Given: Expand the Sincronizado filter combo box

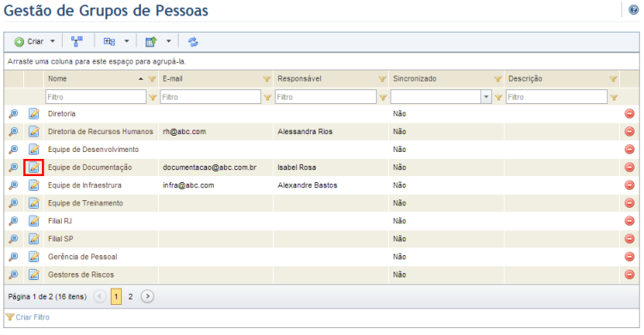Looking at the screenshot, I should coord(486,97).
